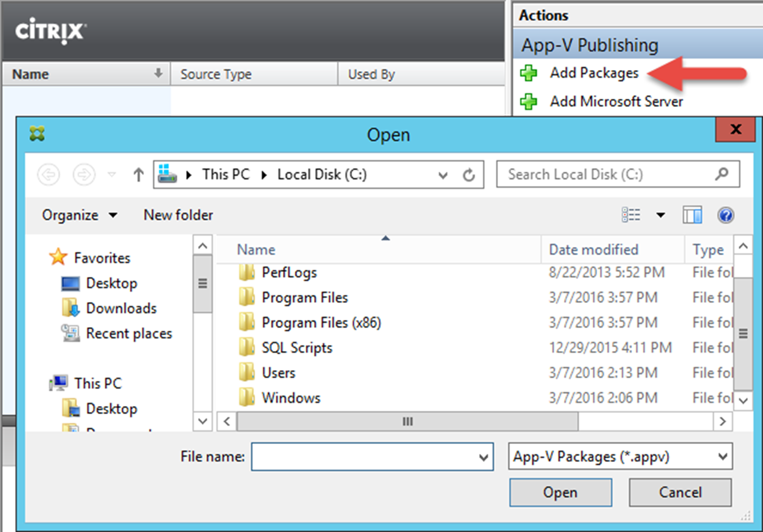Image resolution: width=763 pixels, height=532 pixels.
Task: Click the Recent places icon
Action: [70, 333]
